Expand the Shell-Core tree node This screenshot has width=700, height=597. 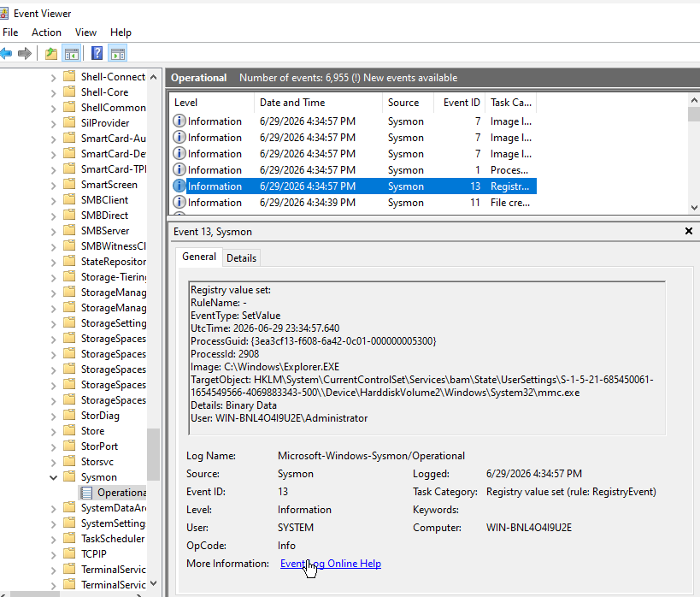(53, 93)
